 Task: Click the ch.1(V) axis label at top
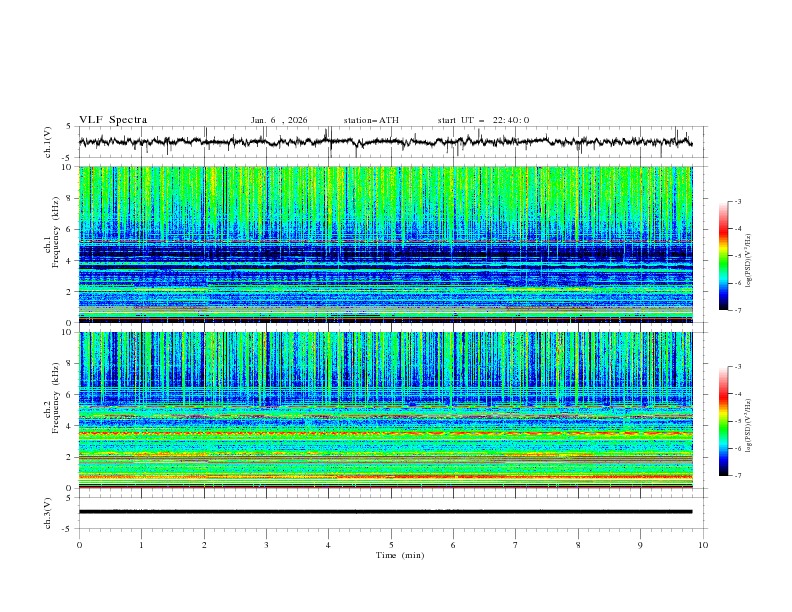(x=49, y=142)
